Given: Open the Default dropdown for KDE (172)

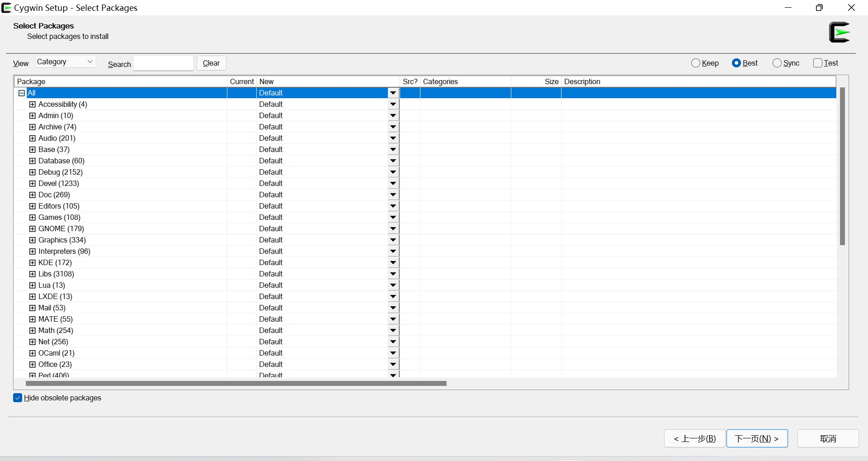Looking at the screenshot, I should point(393,263).
